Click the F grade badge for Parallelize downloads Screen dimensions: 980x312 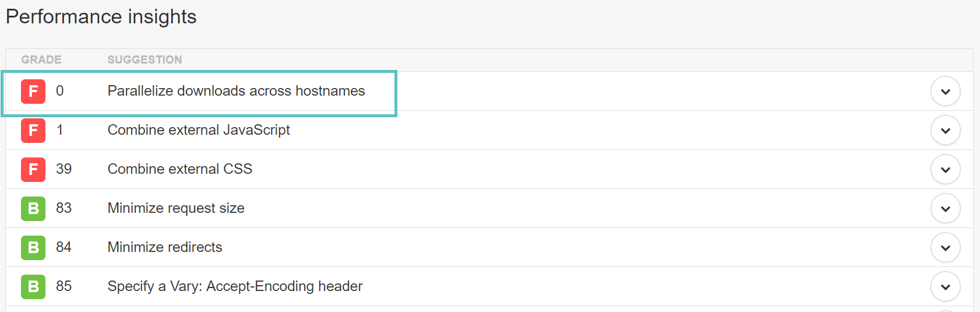pyautogui.click(x=33, y=92)
